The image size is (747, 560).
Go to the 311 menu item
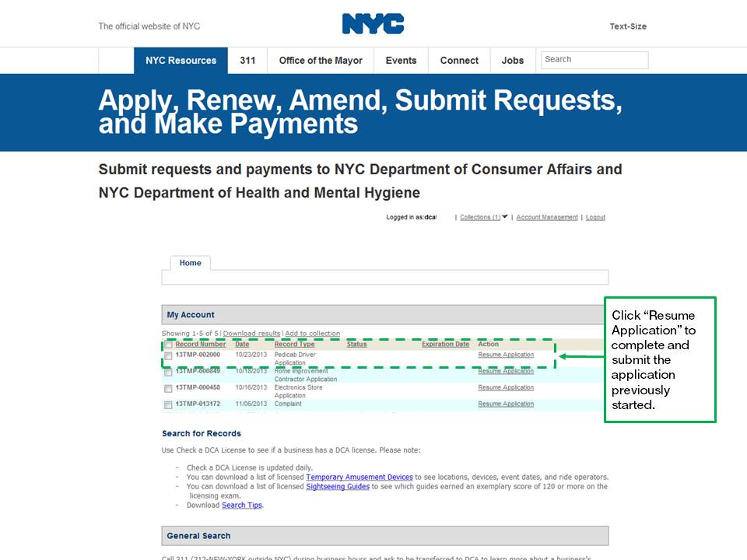click(x=247, y=61)
